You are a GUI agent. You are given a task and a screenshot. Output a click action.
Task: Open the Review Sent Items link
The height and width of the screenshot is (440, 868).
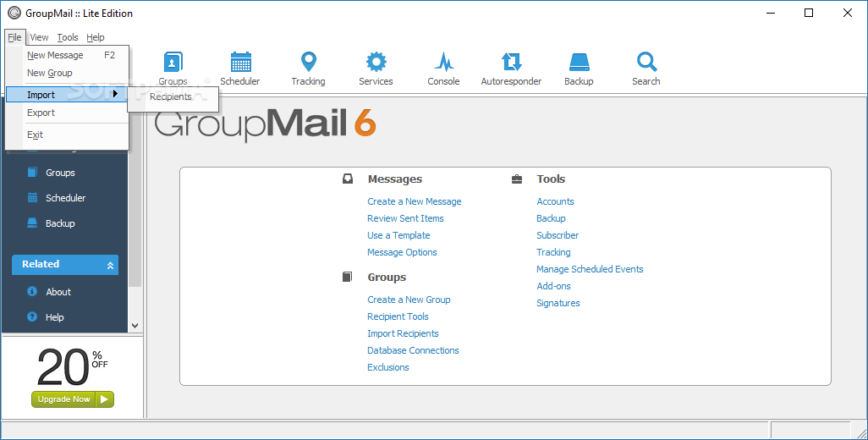(x=405, y=218)
